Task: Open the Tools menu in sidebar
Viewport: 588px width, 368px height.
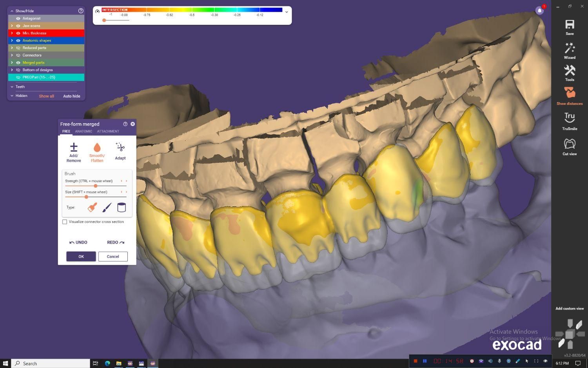Action: [x=570, y=73]
